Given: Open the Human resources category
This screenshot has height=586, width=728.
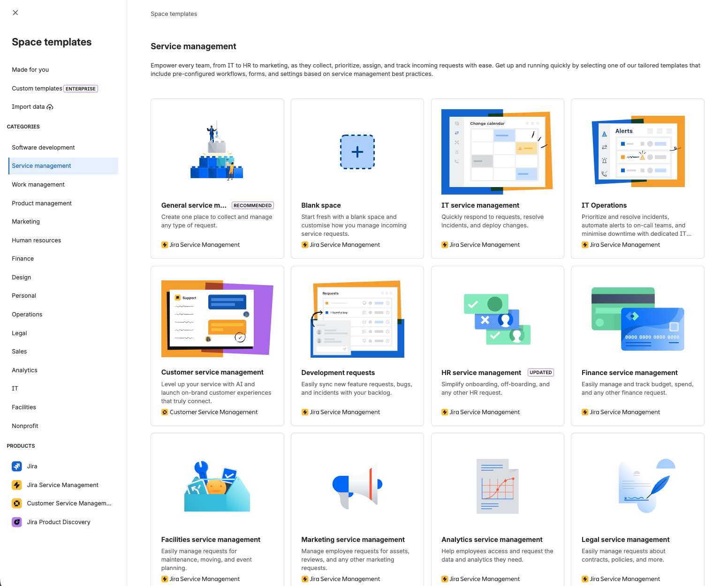Looking at the screenshot, I should 36,240.
